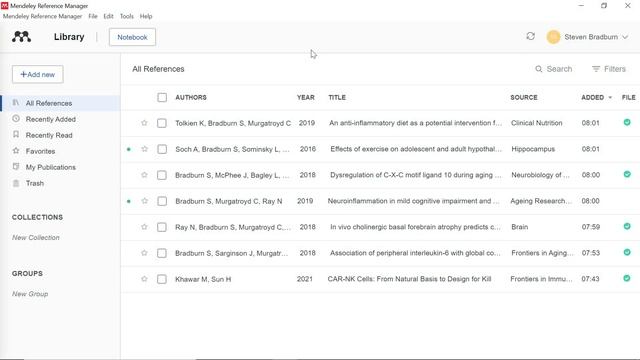The width and height of the screenshot is (640, 360).
Task: Open the Notebook button
Action: pos(132,37)
